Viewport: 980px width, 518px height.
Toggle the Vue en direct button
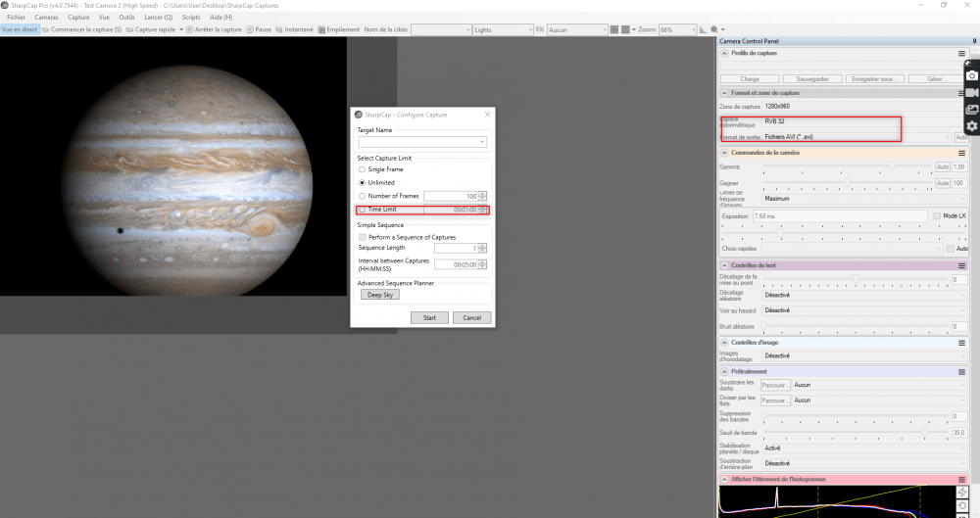pyautogui.click(x=20, y=29)
